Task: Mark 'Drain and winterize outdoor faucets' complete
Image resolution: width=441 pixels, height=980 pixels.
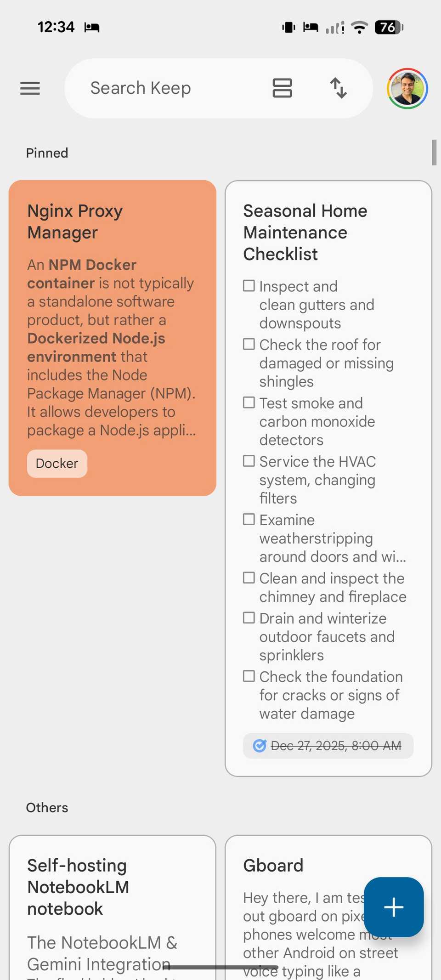Action: [249, 617]
